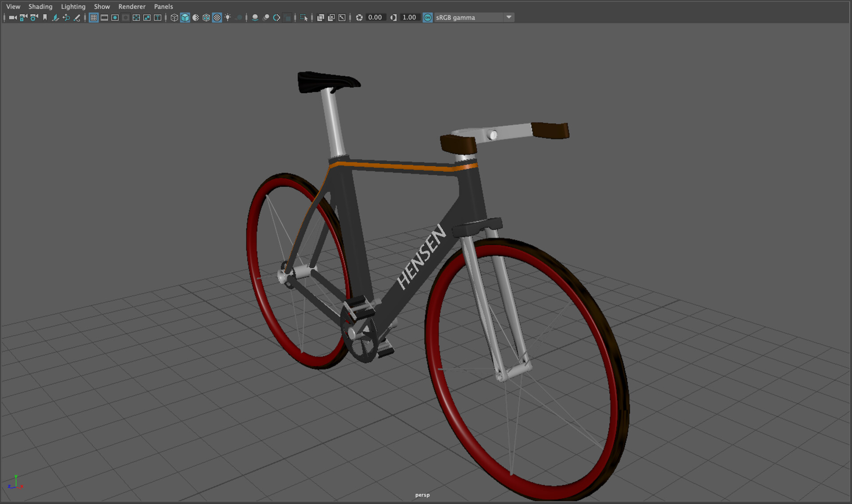Toggle the color management ON switch
This screenshot has height=504, width=852.
(x=428, y=18)
